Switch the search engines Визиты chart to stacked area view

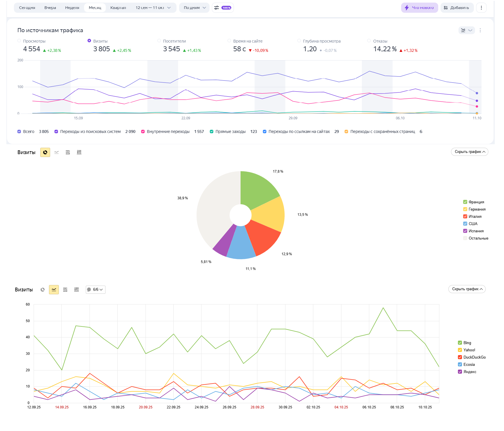(x=65, y=290)
